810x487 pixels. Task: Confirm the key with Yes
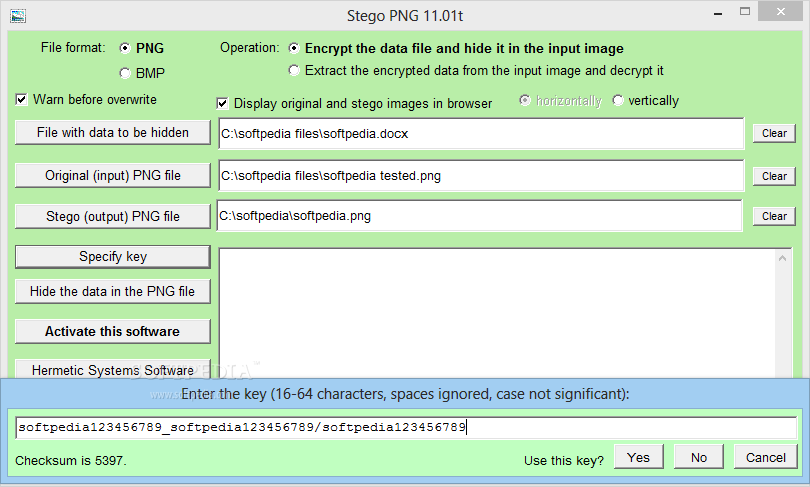pos(638,457)
